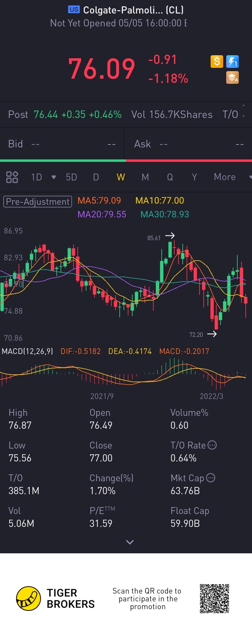Tap the -0.91 price change value
The height and width of the screenshot is (644, 252).
point(162,59)
